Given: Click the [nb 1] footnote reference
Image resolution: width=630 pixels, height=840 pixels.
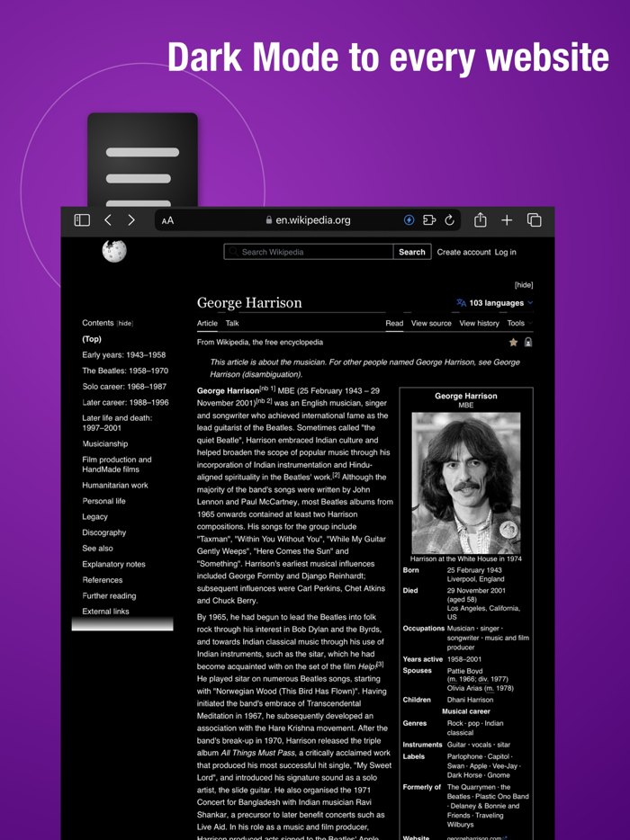Looking at the screenshot, I should point(267,389).
